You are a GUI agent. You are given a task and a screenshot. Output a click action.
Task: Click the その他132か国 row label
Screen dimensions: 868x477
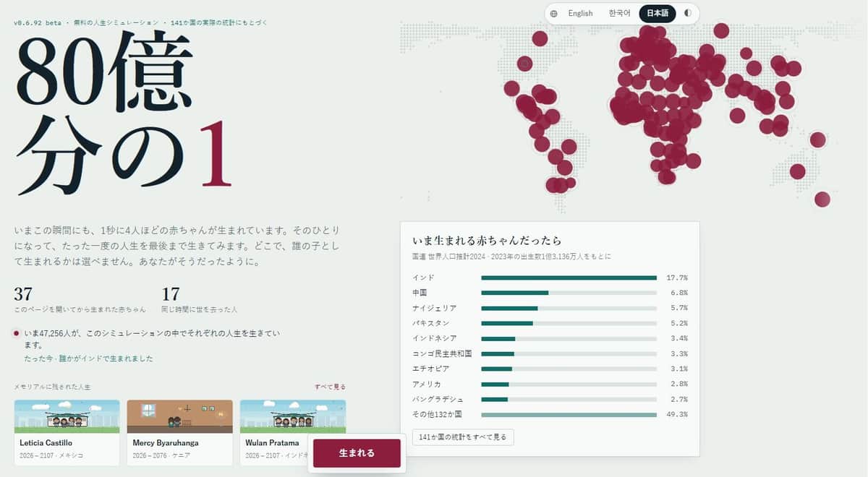pyautogui.click(x=437, y=414)
